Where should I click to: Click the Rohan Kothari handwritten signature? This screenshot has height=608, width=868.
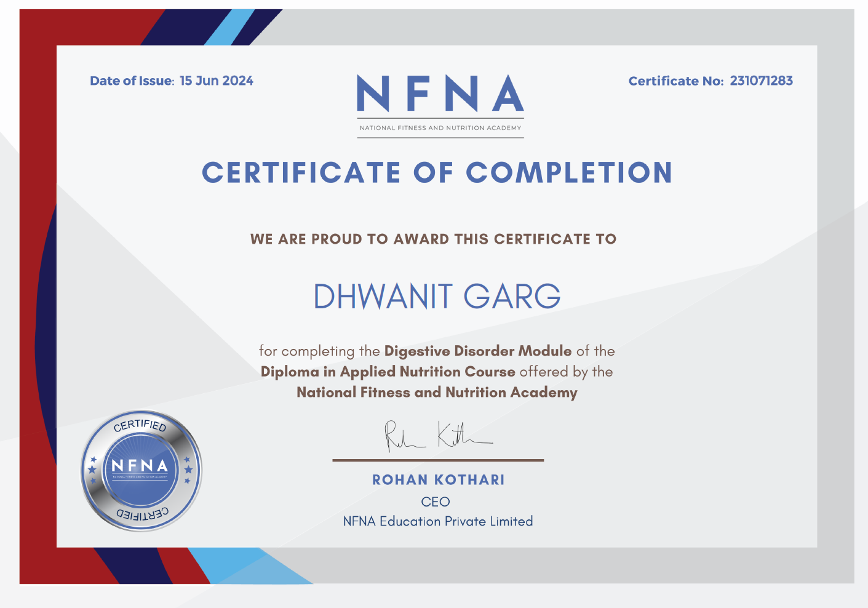point(439,436)
